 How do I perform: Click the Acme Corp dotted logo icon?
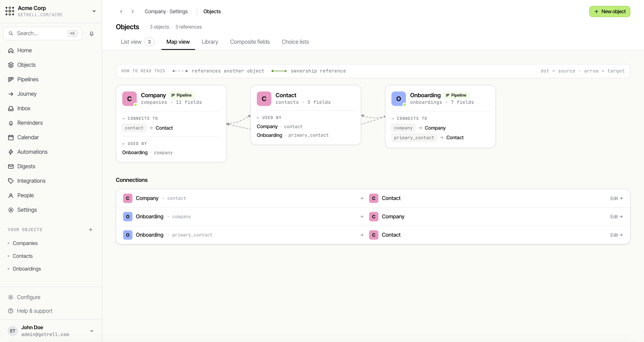(x=10, y=11)
